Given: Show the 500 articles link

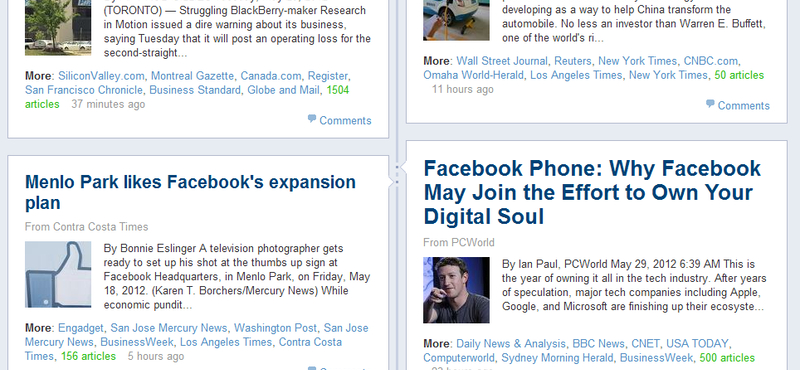Looking at the screenshot, I should coord(727,358).
